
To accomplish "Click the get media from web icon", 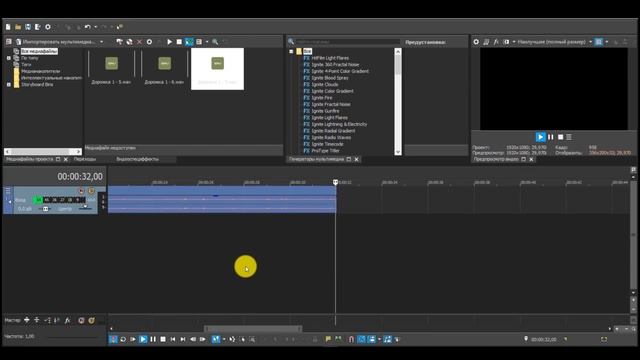I will (129, 42).
